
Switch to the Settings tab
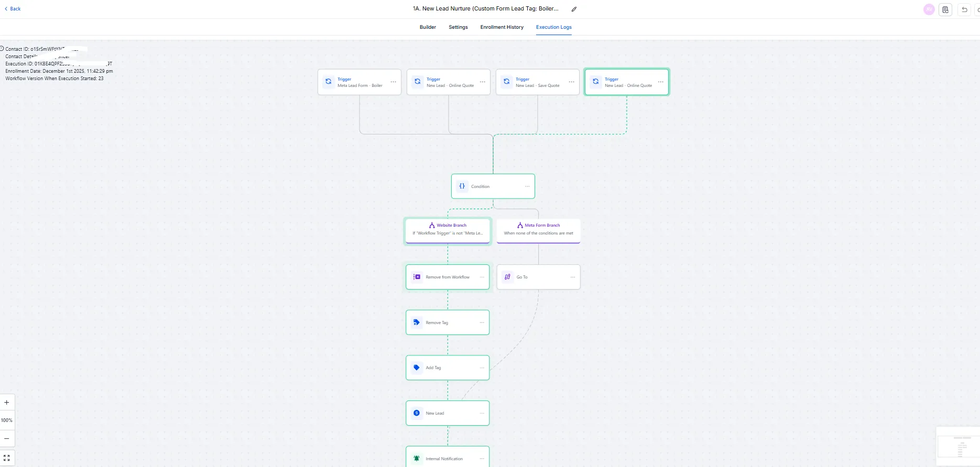[458, 27]
